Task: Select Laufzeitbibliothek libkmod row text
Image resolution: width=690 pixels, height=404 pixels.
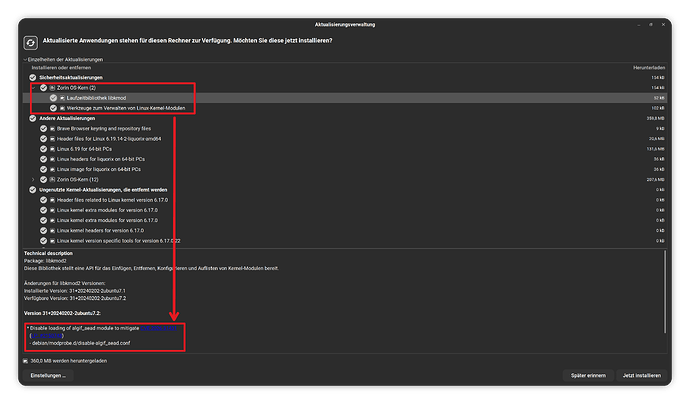Action: [96, 98]
